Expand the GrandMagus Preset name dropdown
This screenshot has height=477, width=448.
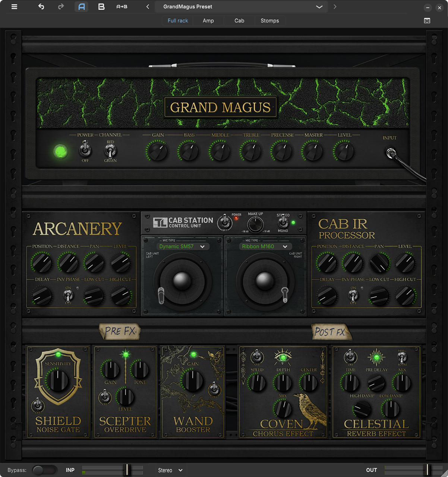[319, 6]
